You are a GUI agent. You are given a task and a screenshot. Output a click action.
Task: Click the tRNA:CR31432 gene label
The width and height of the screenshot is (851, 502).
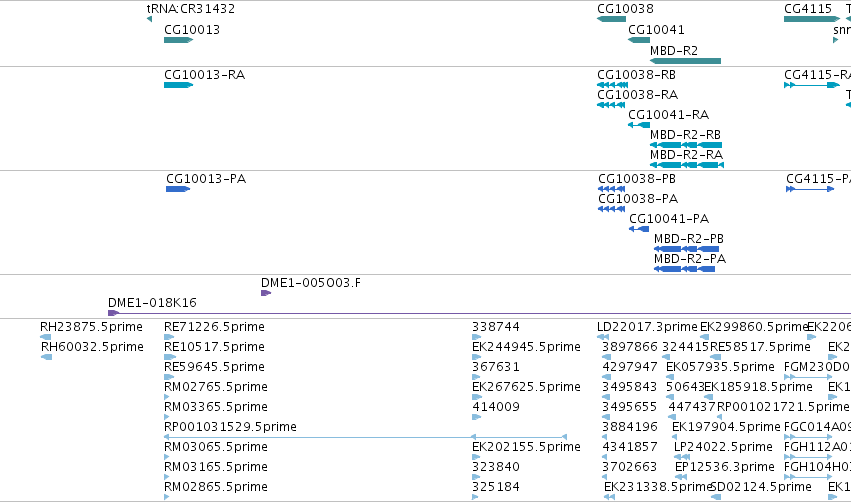(190, 9)
